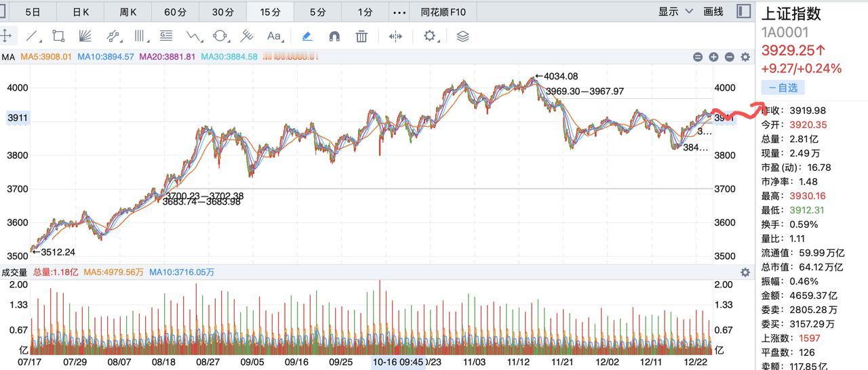
Task: Toggle the magnet snap mode
Action: click(334, 36)
